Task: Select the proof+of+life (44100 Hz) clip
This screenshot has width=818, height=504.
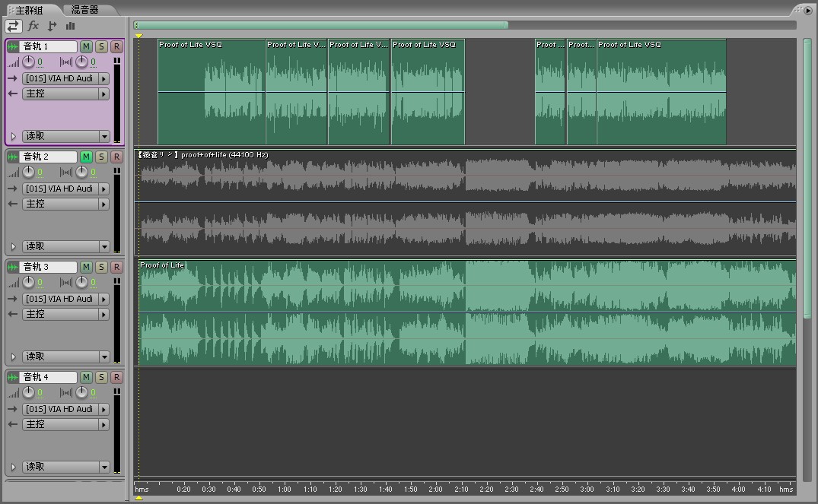Action: click(466, 202)
